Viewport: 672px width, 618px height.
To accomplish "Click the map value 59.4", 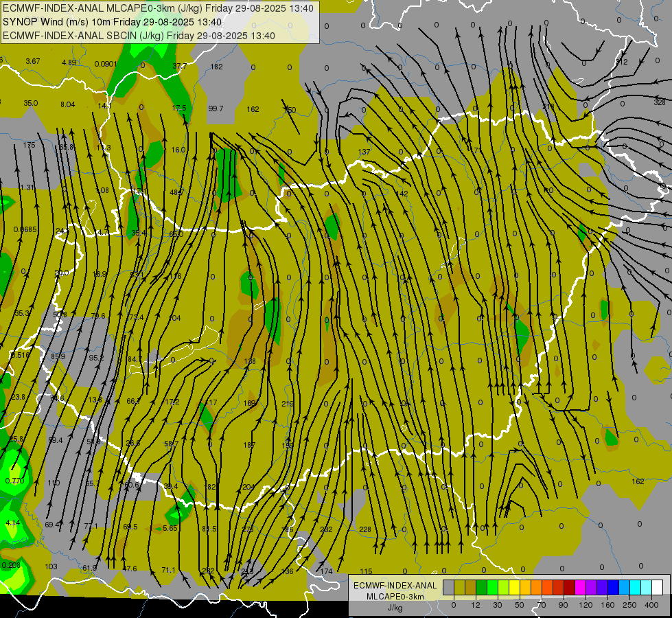I will 56,440.
